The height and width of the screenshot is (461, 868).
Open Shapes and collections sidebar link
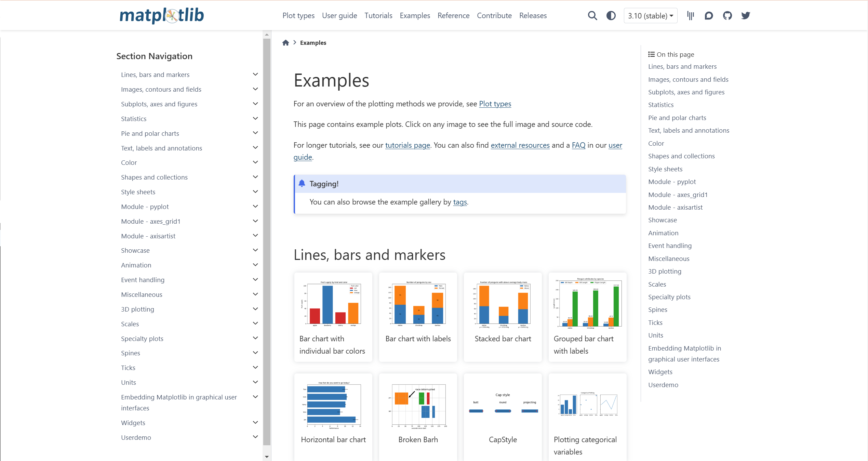click(x=154, y=177)
